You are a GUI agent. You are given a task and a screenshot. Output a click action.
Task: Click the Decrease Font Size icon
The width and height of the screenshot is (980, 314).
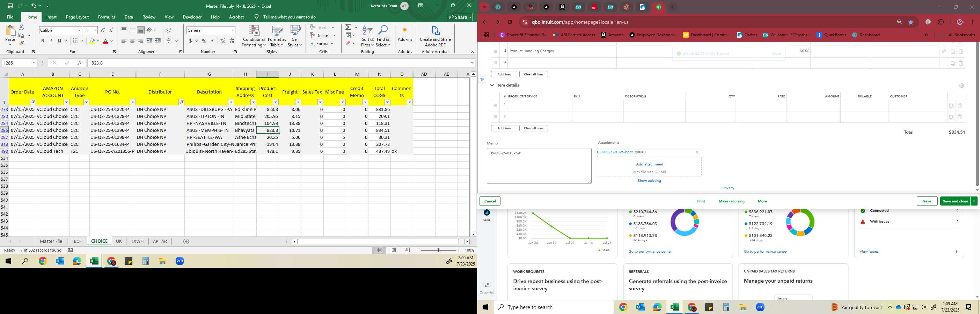[111, 30]
